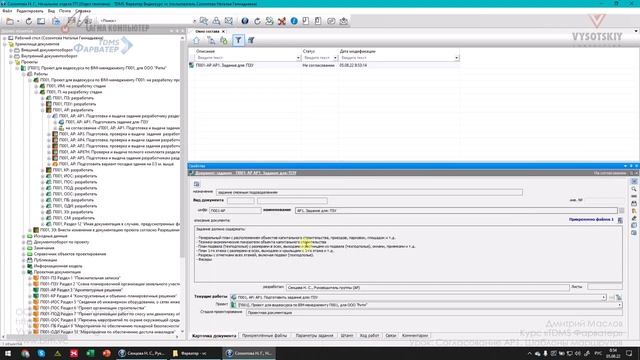Click the refresh arrow in left toolbar
This screenshot has height=360, width=640.
pyautogui.click(x=29, y=21)
